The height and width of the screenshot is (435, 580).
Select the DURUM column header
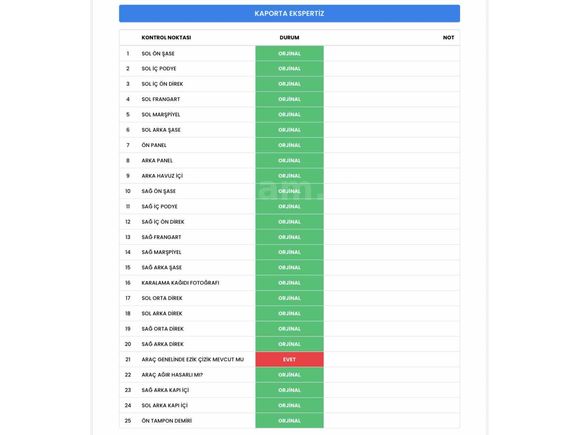[289, 37]
